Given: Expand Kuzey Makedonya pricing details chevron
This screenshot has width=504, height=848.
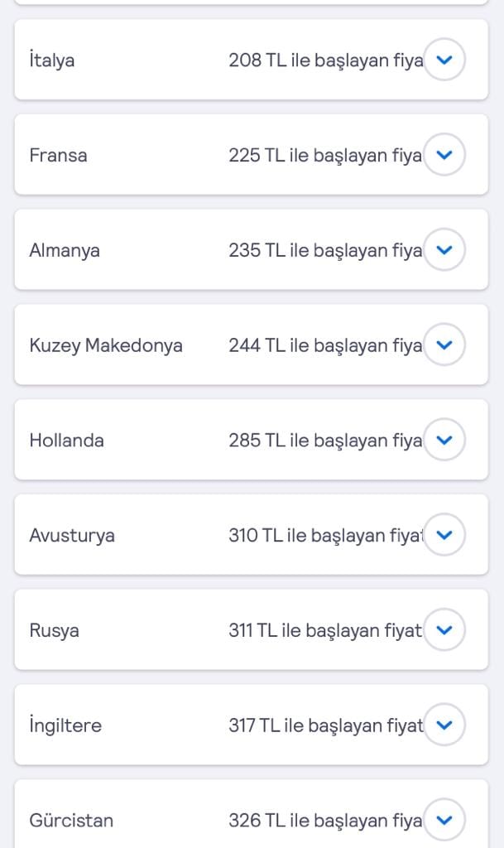Looking at the screenshot, I should [x=444, y=345].
